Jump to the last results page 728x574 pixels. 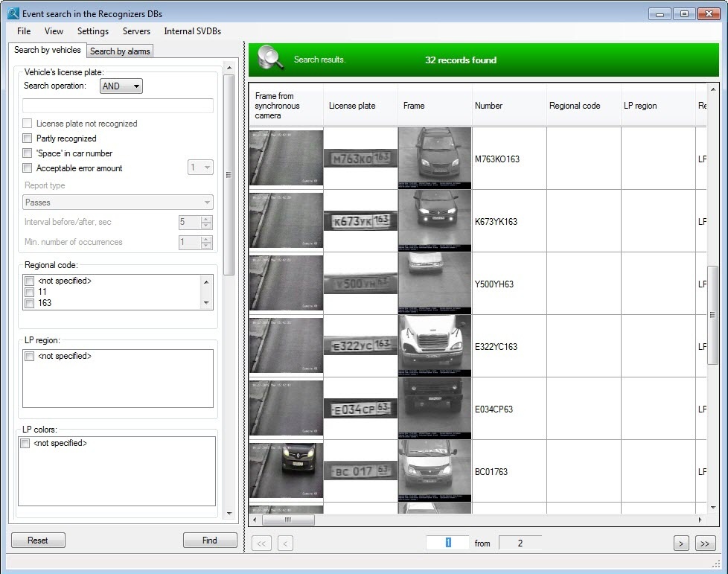point(705,543)
